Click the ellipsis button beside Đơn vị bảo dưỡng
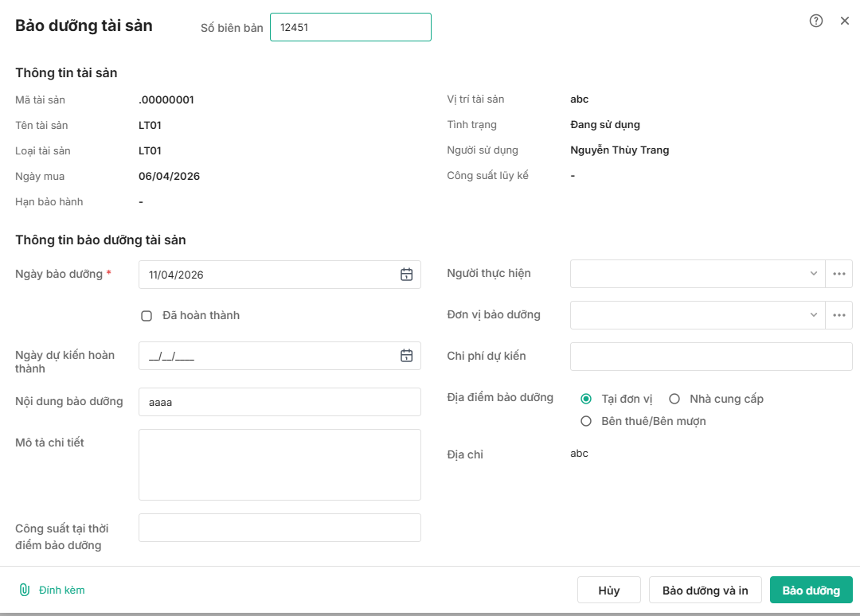The image size is (860, 616). click(x=838, y=315)
